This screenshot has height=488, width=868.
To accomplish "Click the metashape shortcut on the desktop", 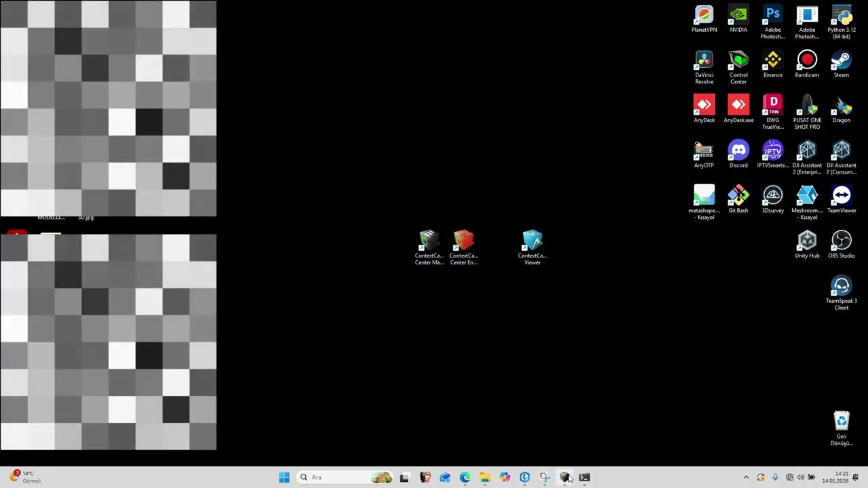I will pos(704,203).
